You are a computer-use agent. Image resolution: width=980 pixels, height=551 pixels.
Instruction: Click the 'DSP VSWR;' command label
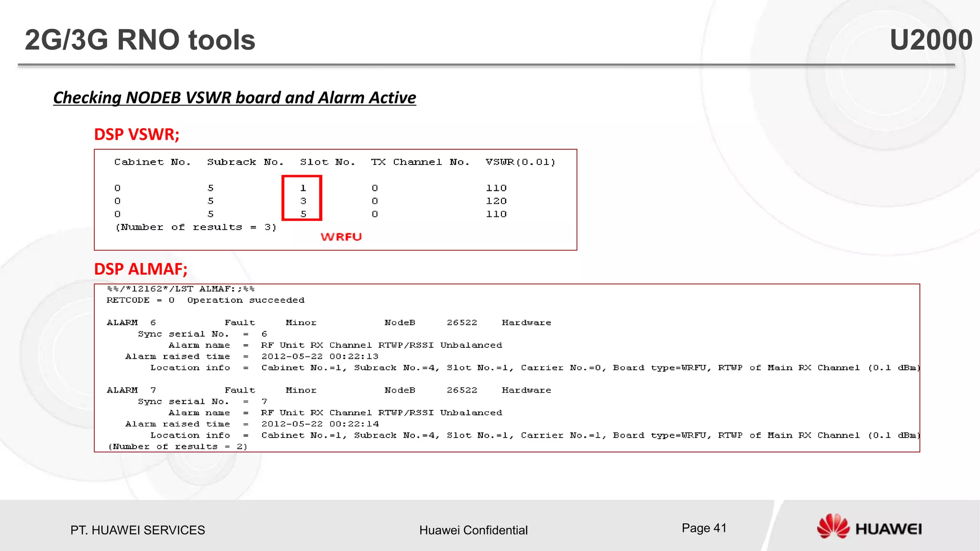point(137,134)
